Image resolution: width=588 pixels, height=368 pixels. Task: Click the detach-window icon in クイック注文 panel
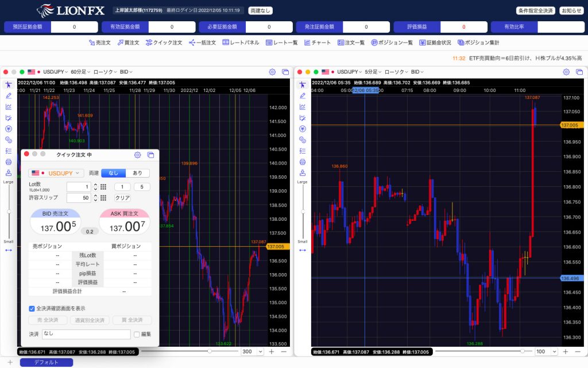pos(150,155)
